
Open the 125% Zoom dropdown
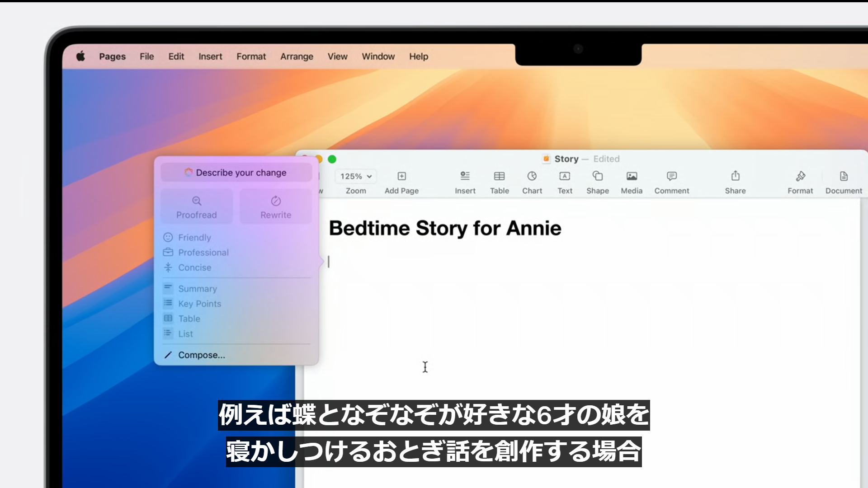coord(356,177)
